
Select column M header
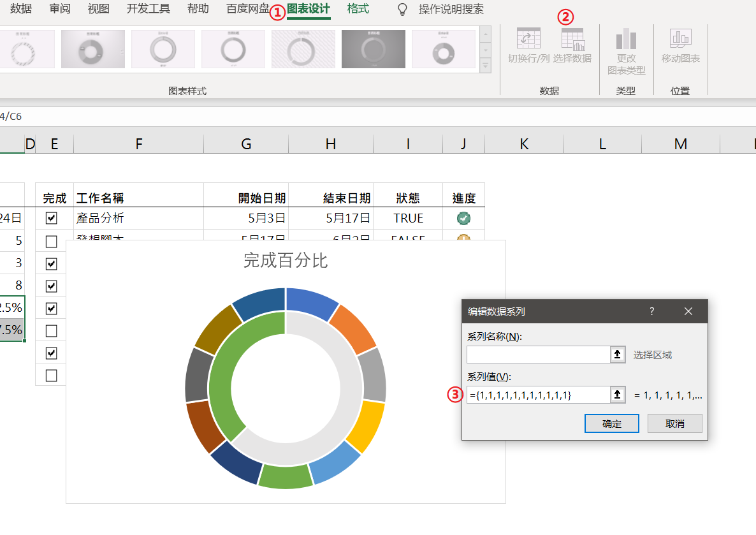(x=681, y=143)
